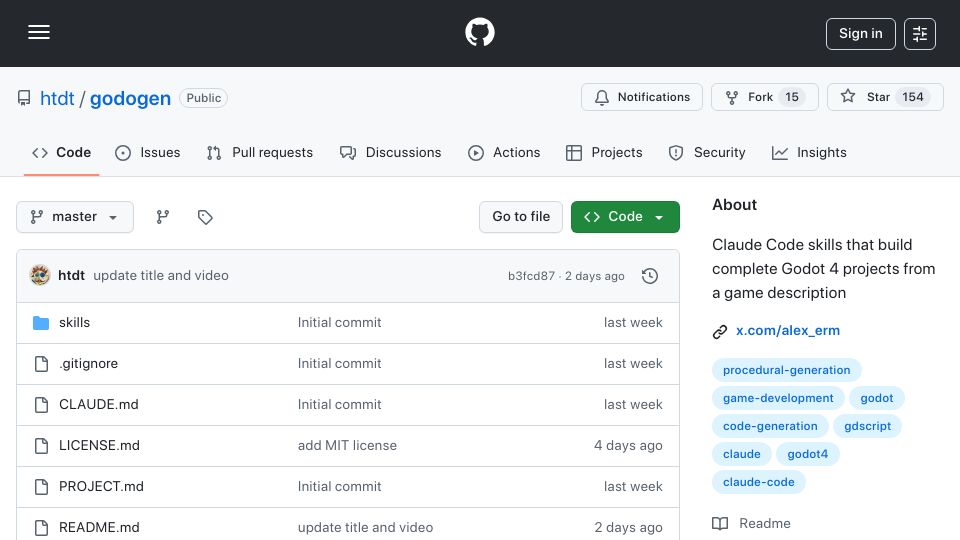Select the procedural-generation topic tag

(786, 370)
